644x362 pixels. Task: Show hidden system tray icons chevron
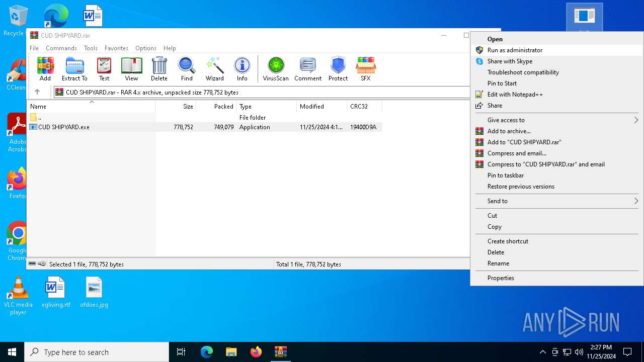point(542,352)
